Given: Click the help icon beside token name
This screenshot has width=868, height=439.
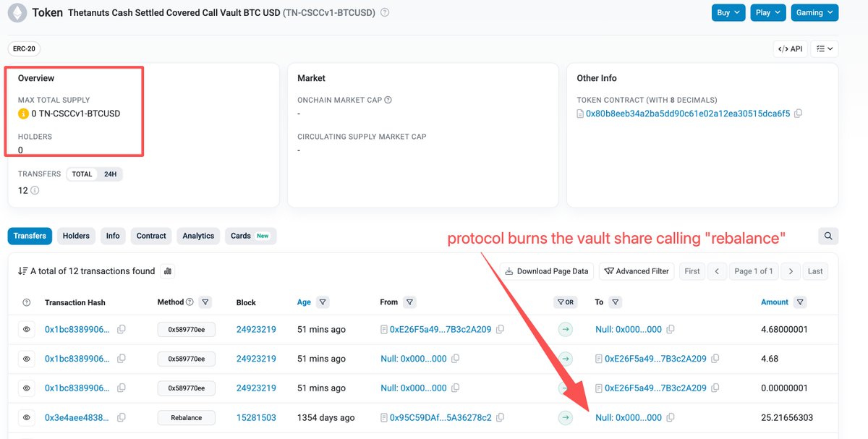Looking at the screenshot, I should [385, 12].
